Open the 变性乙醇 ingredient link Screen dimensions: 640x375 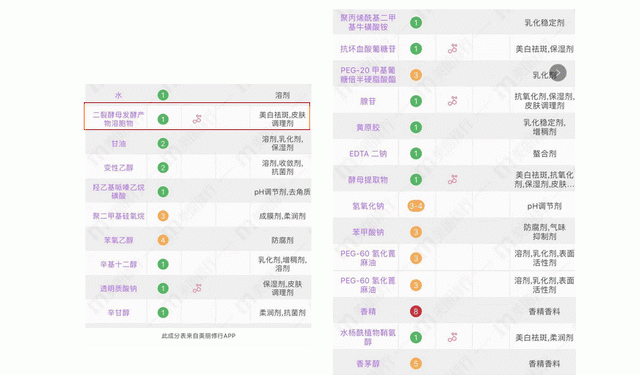[x=118, y=167]
